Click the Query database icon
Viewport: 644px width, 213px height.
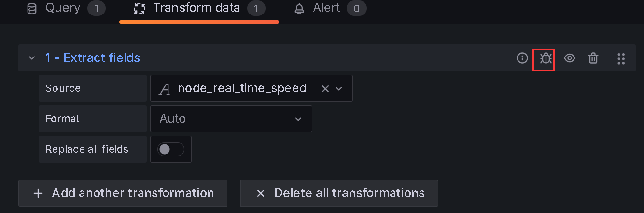tap(32, 8)
